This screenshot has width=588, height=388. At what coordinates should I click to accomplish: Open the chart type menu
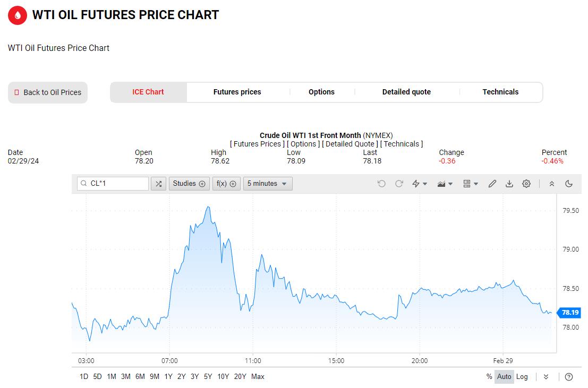click(445, 184)
